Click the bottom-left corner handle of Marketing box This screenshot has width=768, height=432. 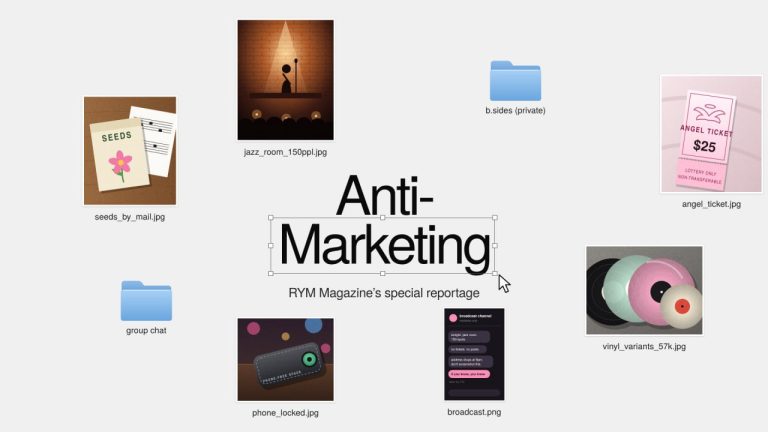point(271,273)
